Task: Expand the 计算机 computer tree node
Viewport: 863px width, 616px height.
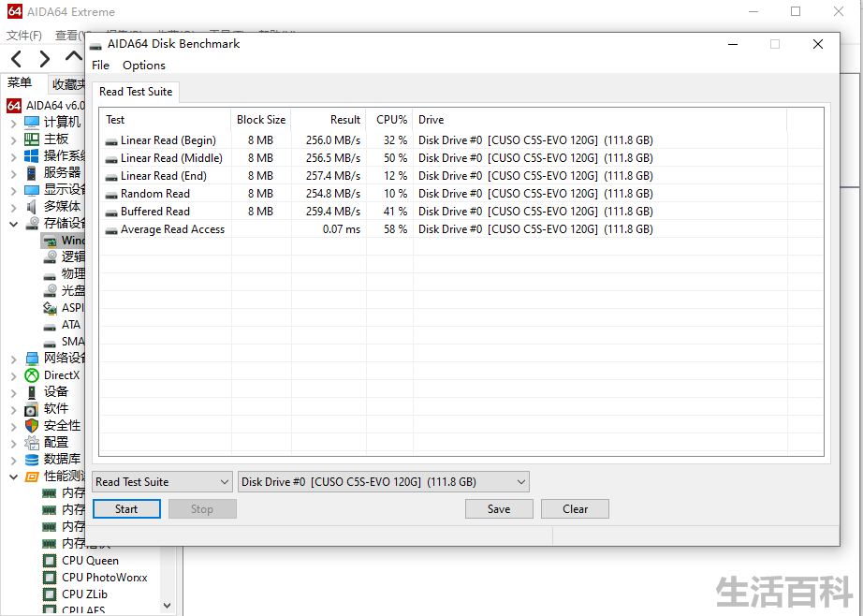Action: pyautogui.click(x=14, y=123)
